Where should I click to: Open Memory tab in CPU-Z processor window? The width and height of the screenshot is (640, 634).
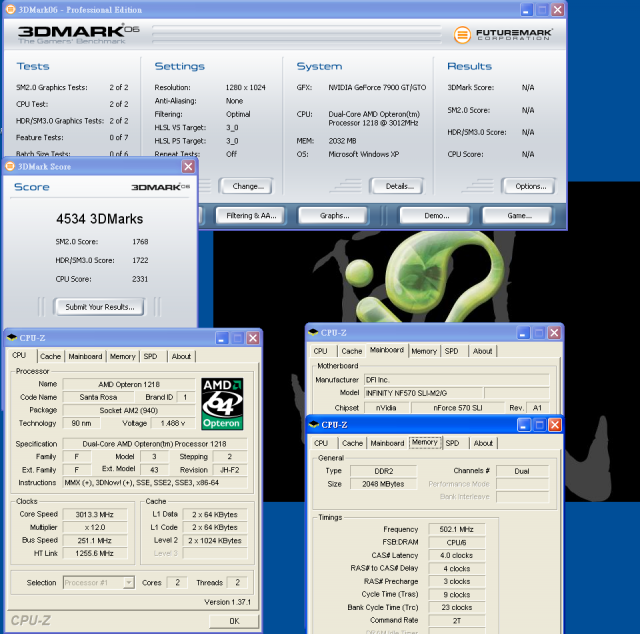(x=122, y=356)
